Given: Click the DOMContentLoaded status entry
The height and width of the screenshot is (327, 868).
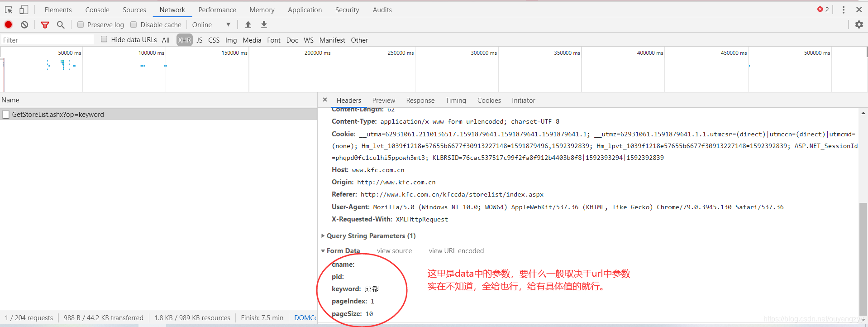Looking at the screenshot, I should point(305,318).
